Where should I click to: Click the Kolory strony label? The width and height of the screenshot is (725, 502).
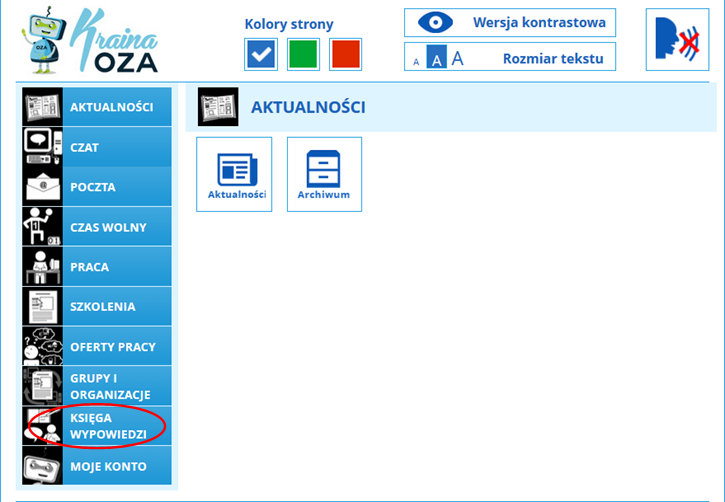pyautogui.click(x=289, y=24)
